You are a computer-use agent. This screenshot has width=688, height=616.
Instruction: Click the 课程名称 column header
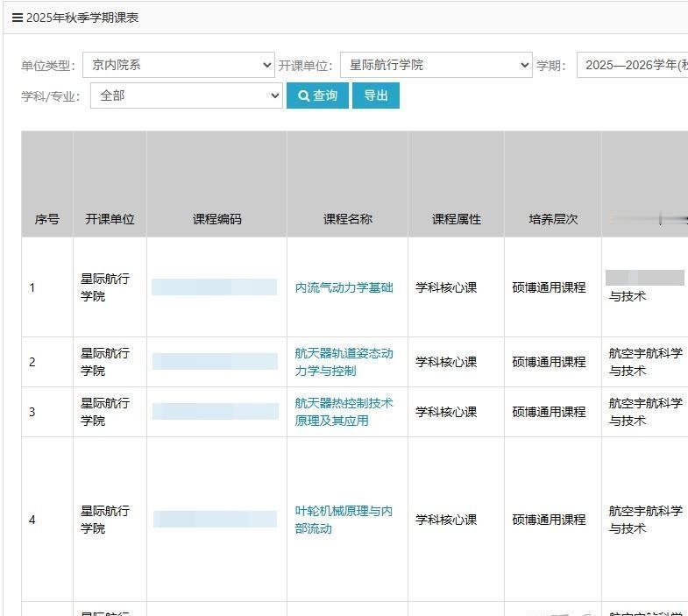(347, 219)
